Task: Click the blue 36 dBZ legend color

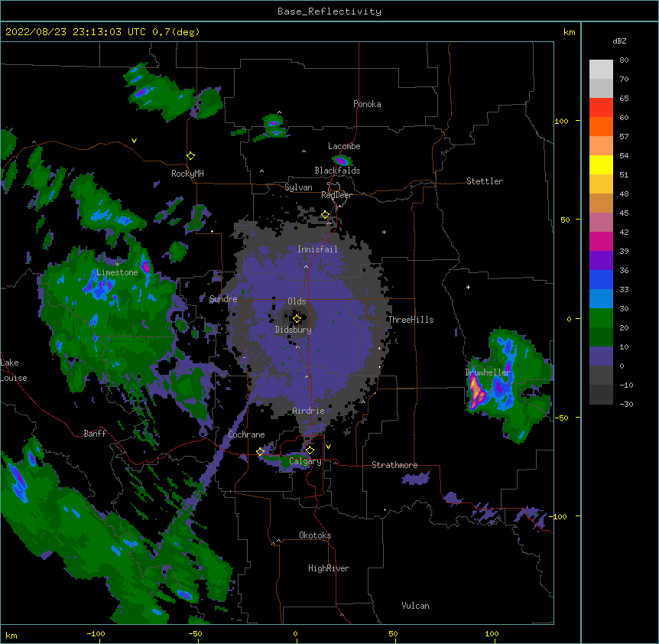Action: point(601,279)
